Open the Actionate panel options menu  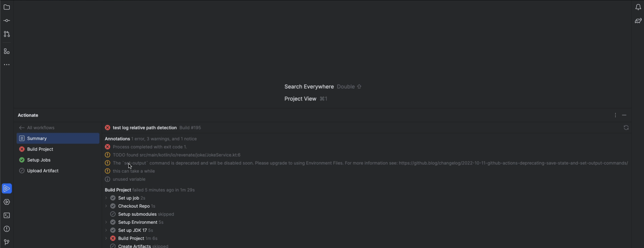(x=615, y=115)
